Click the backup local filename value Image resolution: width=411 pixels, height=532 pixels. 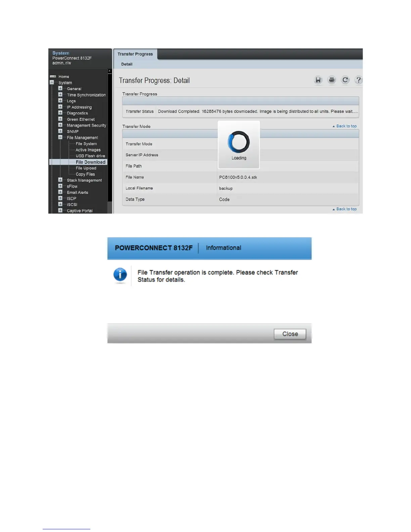tap(226, 188)
